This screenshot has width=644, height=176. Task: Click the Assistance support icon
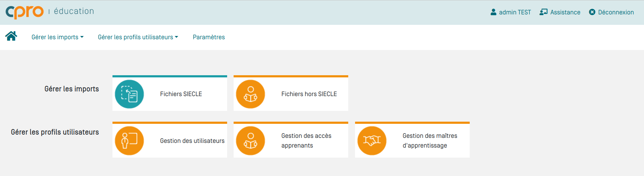(x=543, y=12)
